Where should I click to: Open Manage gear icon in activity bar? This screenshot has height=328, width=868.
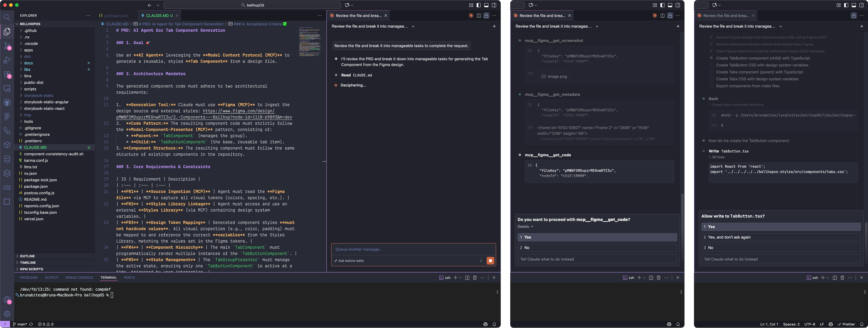(7, 314)
